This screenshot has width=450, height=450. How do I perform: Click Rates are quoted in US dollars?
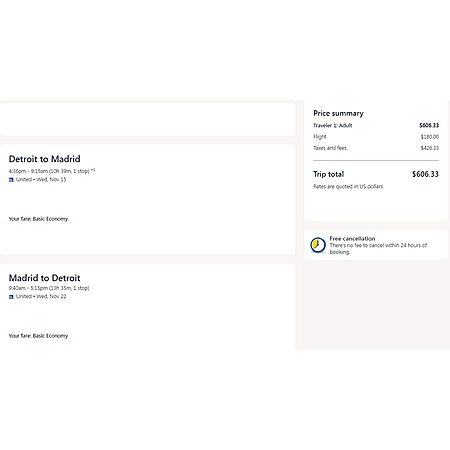click(x=348, y=186)
